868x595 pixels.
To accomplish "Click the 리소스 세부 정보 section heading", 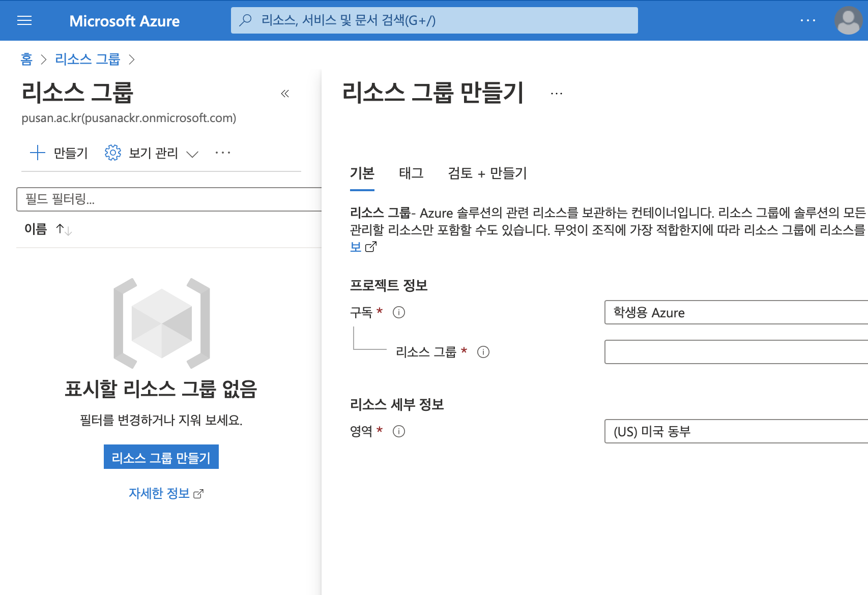I will pyautogui.click(x=397, y=404).
